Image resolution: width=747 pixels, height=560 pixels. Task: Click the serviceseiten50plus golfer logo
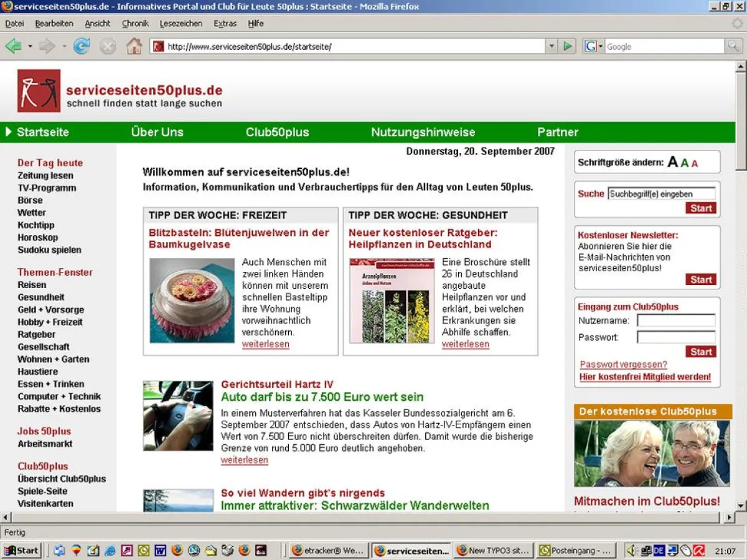click(x=37, y=90)
